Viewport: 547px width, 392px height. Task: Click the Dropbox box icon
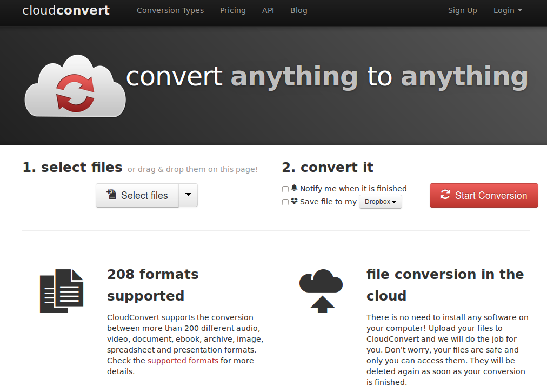(x=294, y=201)
